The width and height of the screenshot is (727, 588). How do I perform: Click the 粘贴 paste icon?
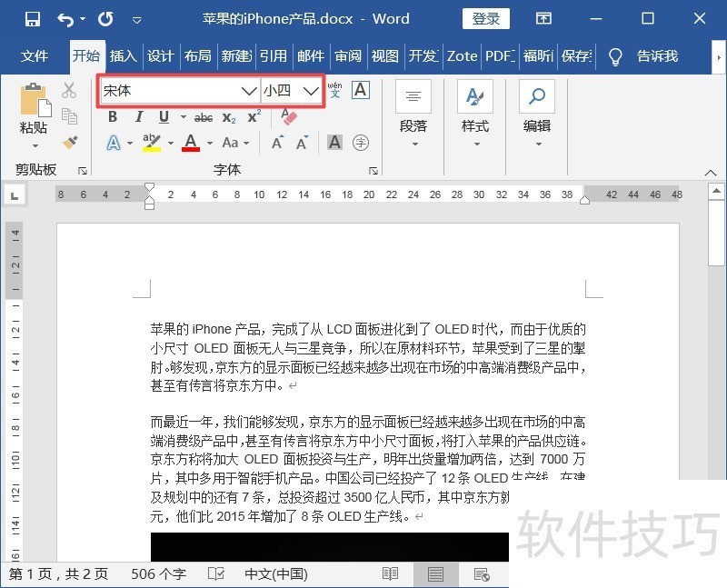tap(35, 99)
